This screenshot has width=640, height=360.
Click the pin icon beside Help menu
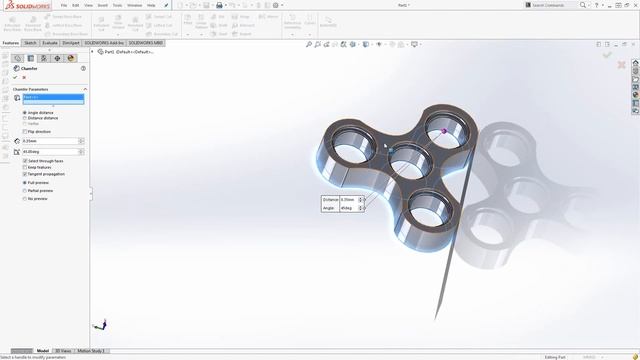[166, 5]
